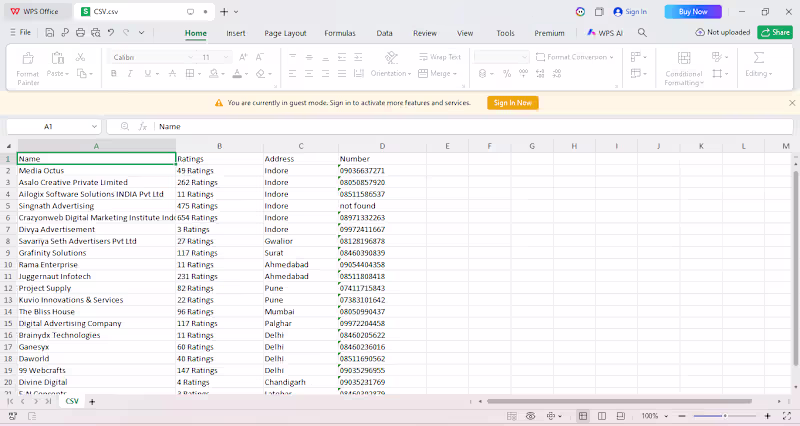
Task: Switch to the Formulas tab
Action: point(340,33)
